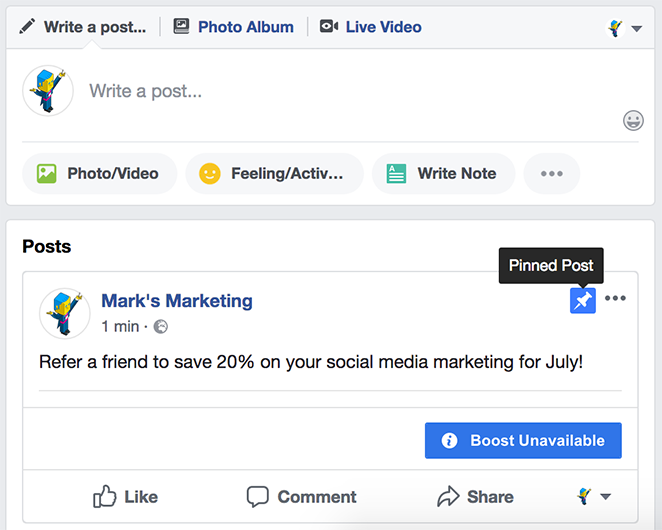This screenshot has height=530, width=662.
Task: Open the comment-as profile dropdown beside Share
Action: tap(594, 497)
